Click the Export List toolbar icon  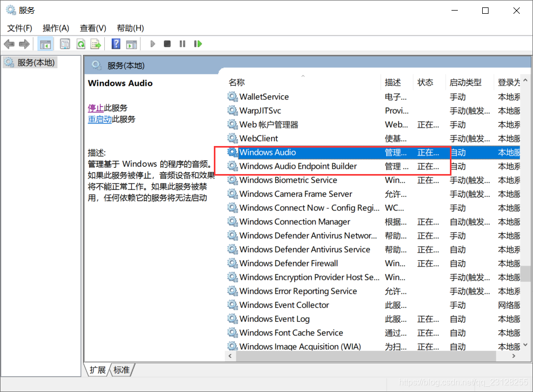click(x=96, y=44)
